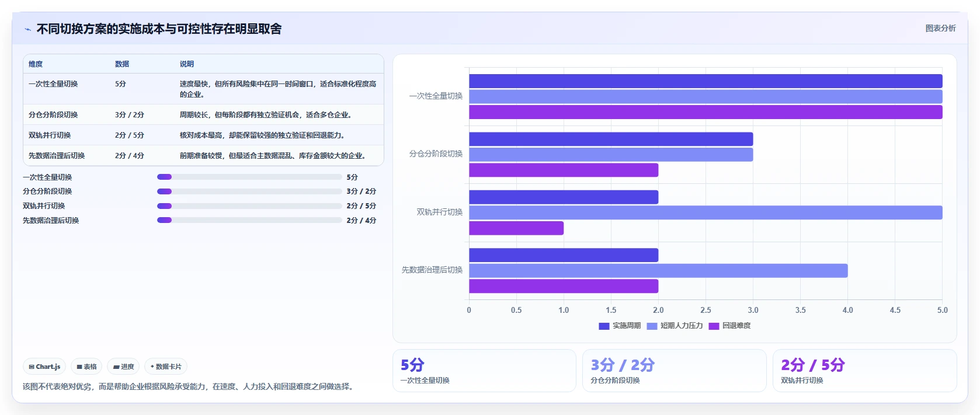Click the x-axis tick label 2.5

706,311
